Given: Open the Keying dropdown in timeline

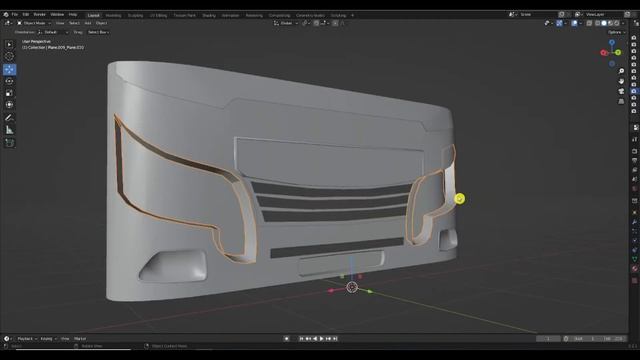Looking at the screenshot, I should tap(48, 339).
